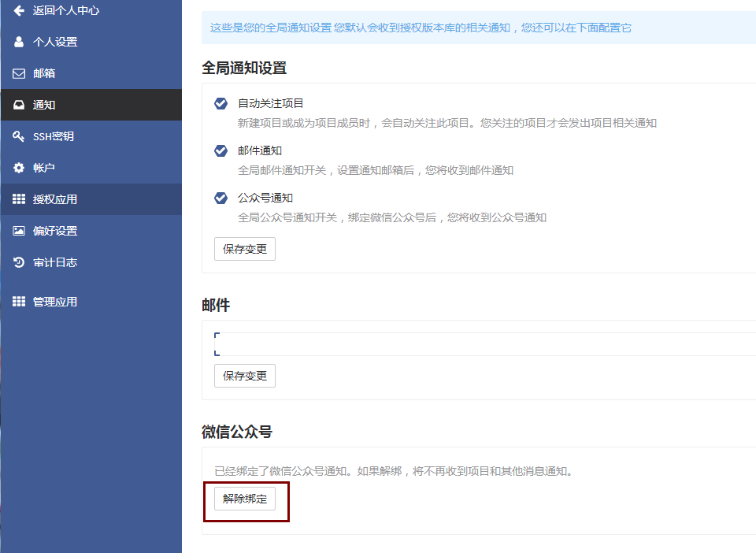Disable the 公众号通知 checkbox
Image resolution: width=756 pixels, height=553 pixels.
pos(221,198)
